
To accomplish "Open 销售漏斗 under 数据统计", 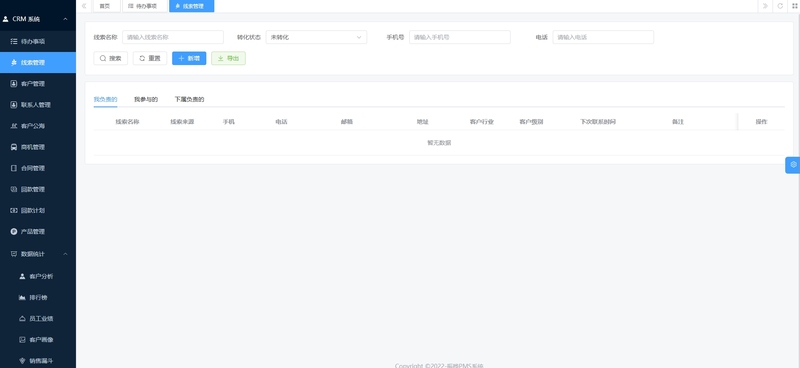I will tap(38, 361).
